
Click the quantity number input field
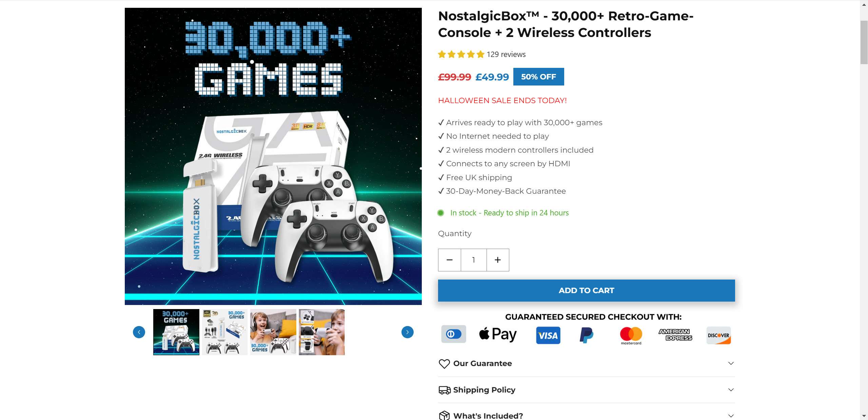pos(474,260)
